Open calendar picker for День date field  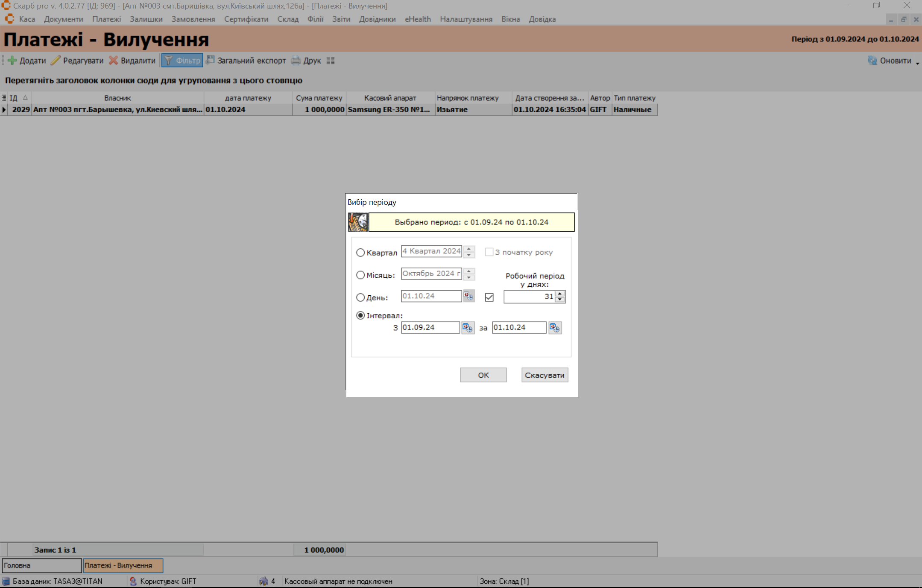click(x=469, y=296)
